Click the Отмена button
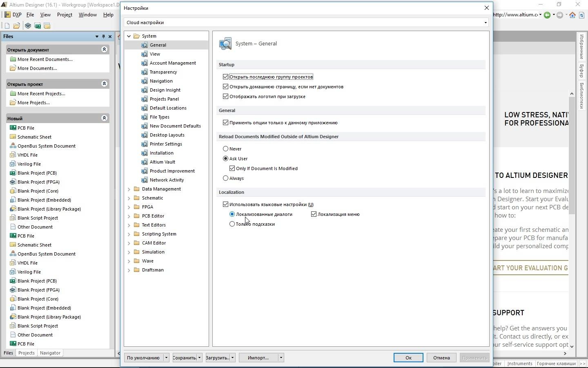The width and height of the screenshot is (588, 368). 441,358
